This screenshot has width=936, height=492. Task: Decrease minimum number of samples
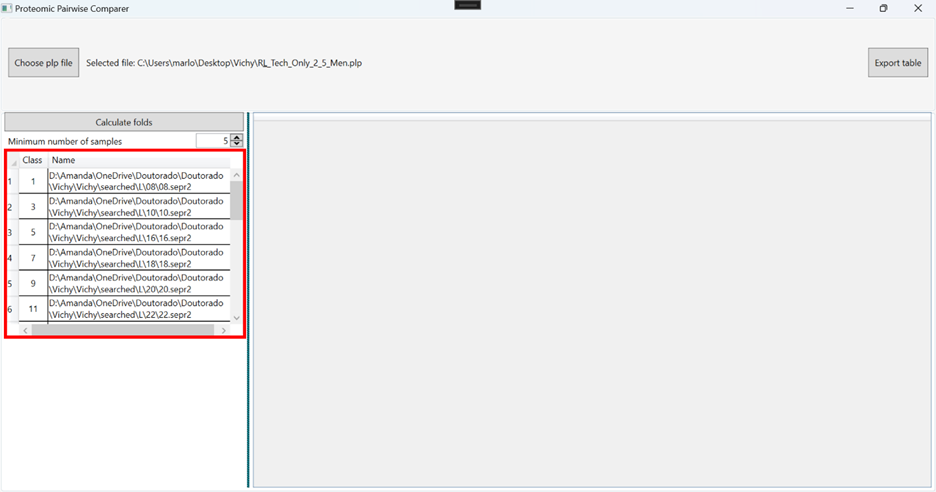237,144
